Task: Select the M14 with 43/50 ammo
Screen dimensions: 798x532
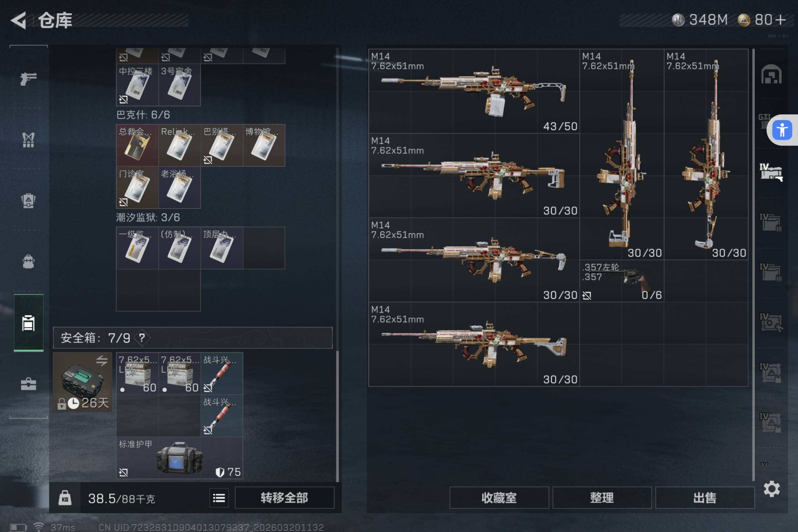Action: [x=474, y=91]
